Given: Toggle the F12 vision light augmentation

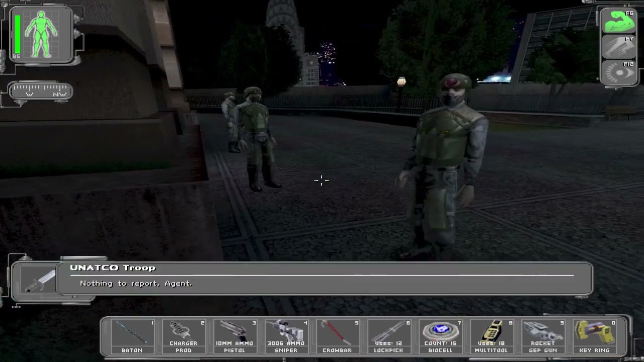Looking at the screenshot, I should (619, 72).
